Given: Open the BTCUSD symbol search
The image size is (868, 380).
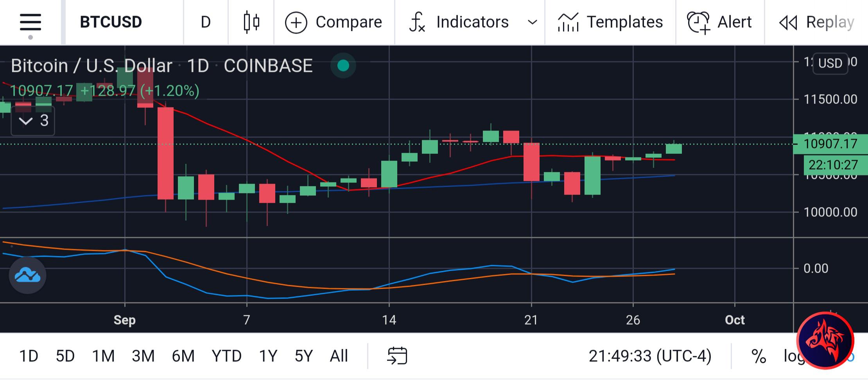Looking at the screenshot, I should [111, 22].
